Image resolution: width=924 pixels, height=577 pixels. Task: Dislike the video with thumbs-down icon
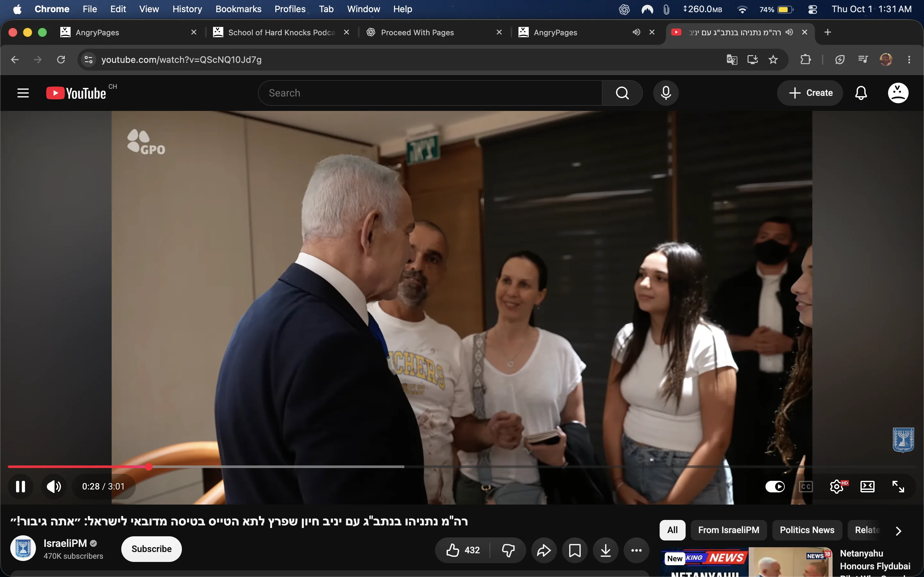tap(508, 550)
